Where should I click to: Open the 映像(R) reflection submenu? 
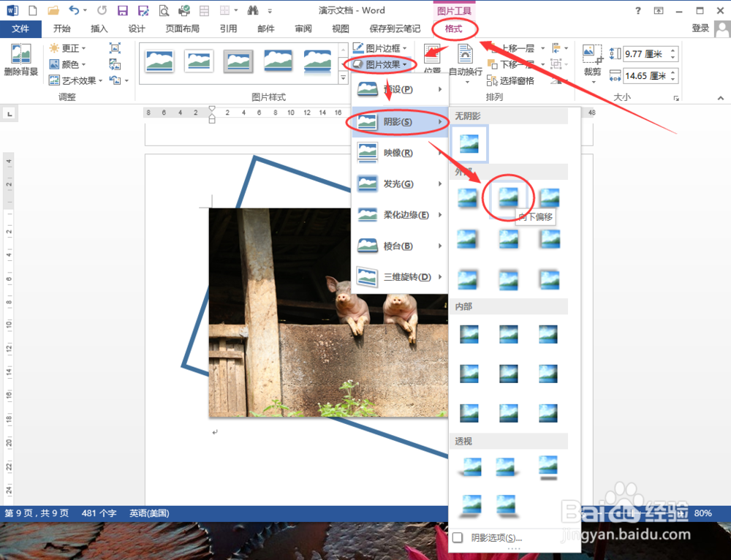pos(400,153)
